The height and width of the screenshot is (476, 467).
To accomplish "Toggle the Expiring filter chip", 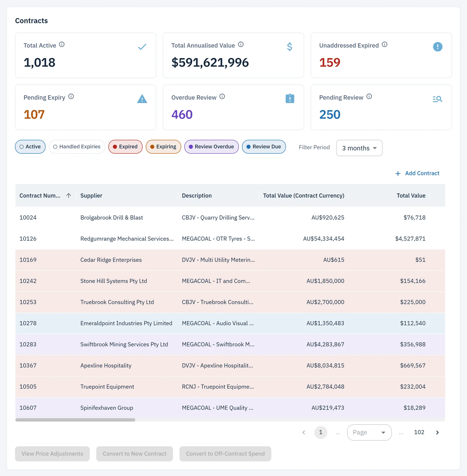I will (163, 147).
